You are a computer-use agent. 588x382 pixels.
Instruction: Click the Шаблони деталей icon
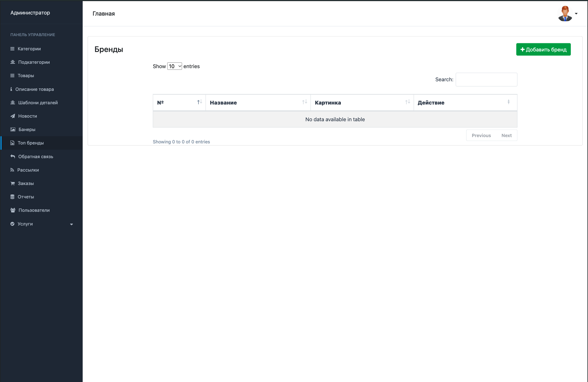point(13,103)
